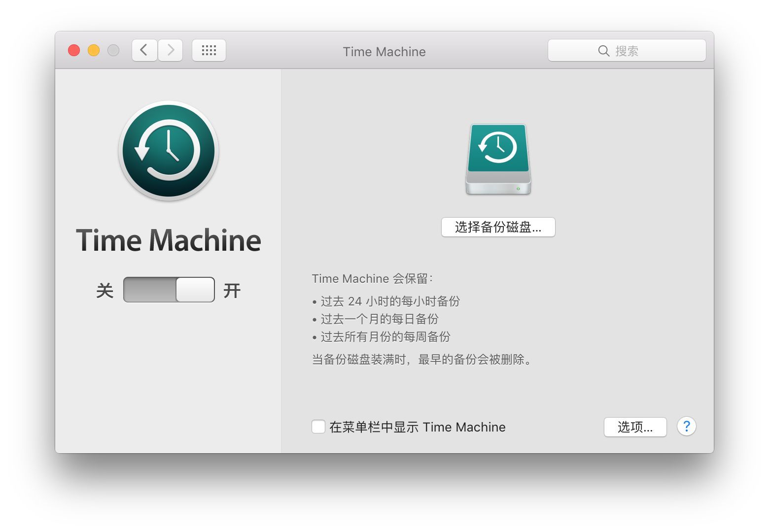Screen dimensions: 769x532
Task: Close the window with red button
Action: click(x=74, y=50)
